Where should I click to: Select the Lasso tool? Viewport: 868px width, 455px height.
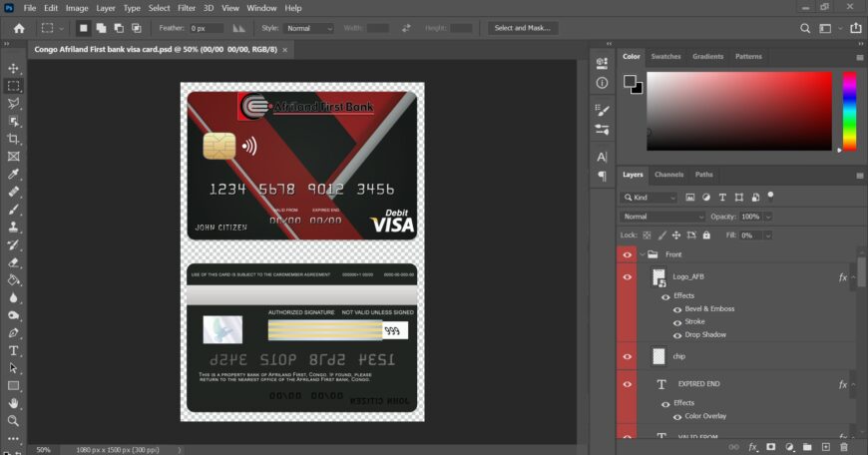(13, 104)
